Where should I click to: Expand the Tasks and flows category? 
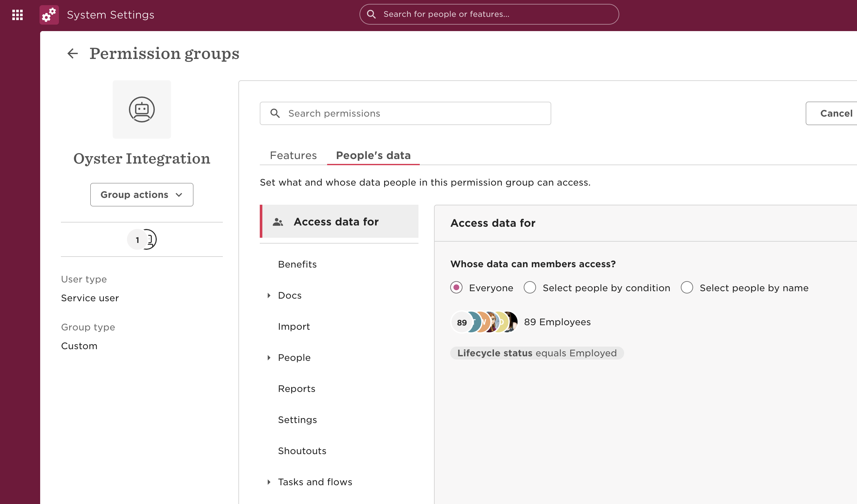pyautogui.click(x=269, y=482)
